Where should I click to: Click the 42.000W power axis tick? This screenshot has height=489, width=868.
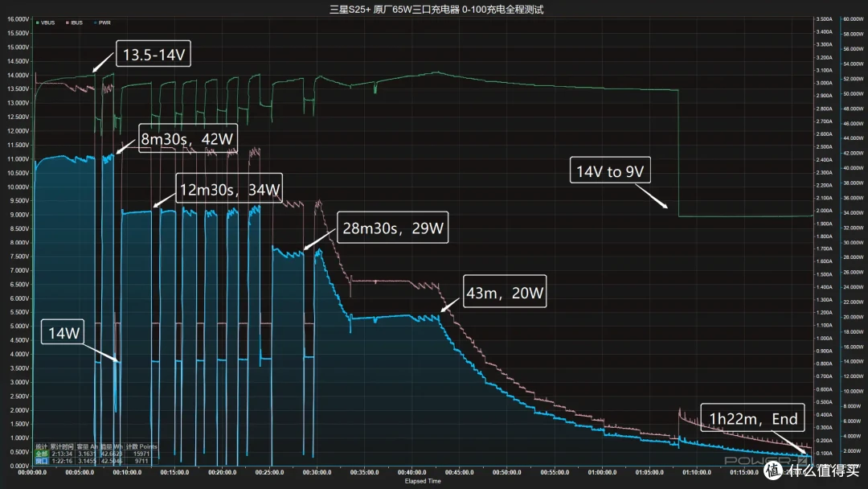pos(853,154)
